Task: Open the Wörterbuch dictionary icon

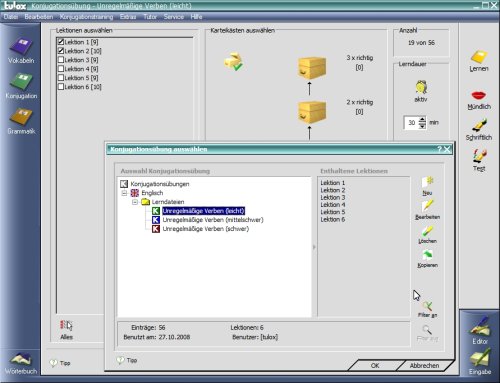Action: (21, 363)
